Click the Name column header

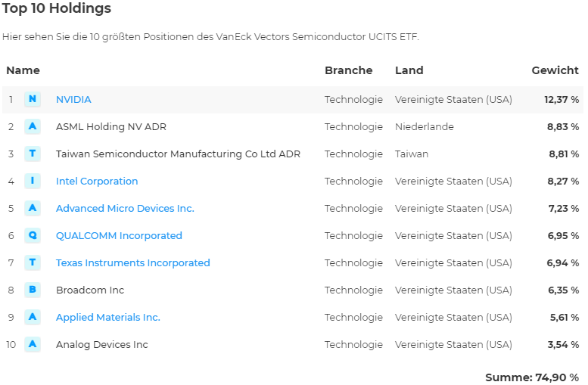click(x=23, y=70)
